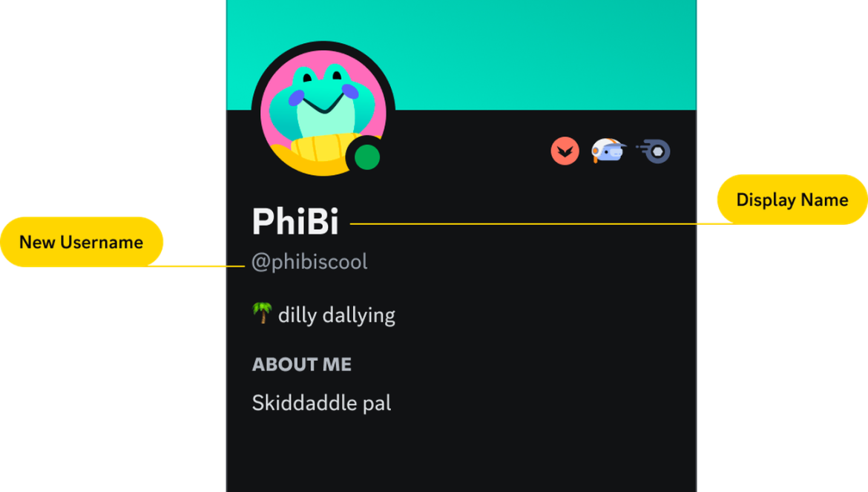Screen dimensions: 868x492
Task: Click the Display Name yellow label
Action: tap(792, 199)
